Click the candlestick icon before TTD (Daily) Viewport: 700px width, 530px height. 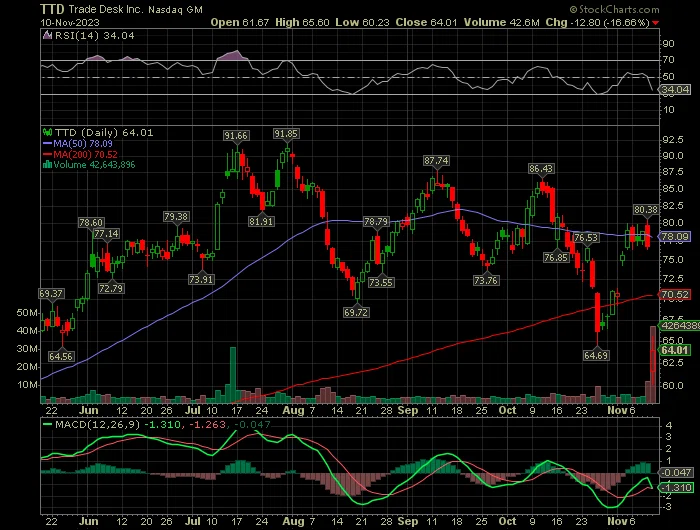tap(47, 133)
